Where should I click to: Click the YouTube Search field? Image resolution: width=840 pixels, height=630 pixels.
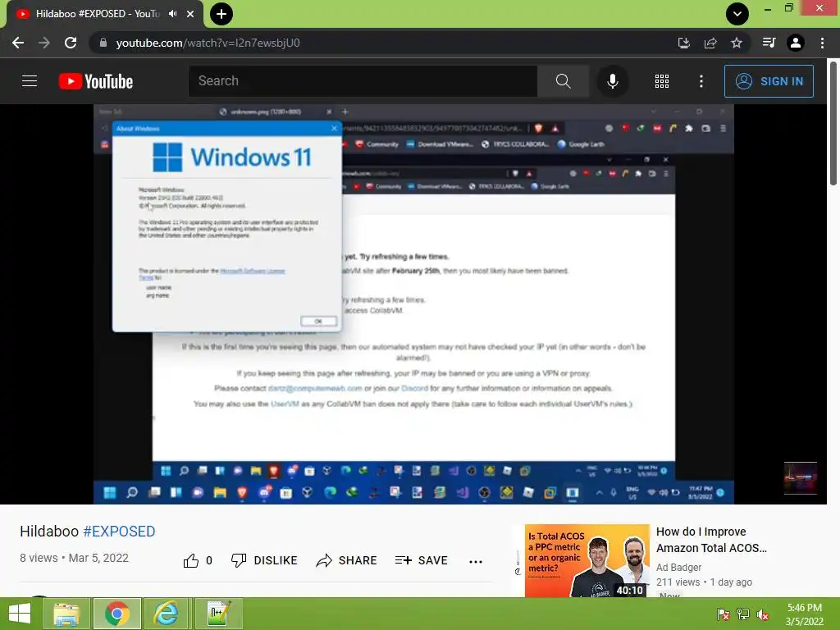point(363,81)
